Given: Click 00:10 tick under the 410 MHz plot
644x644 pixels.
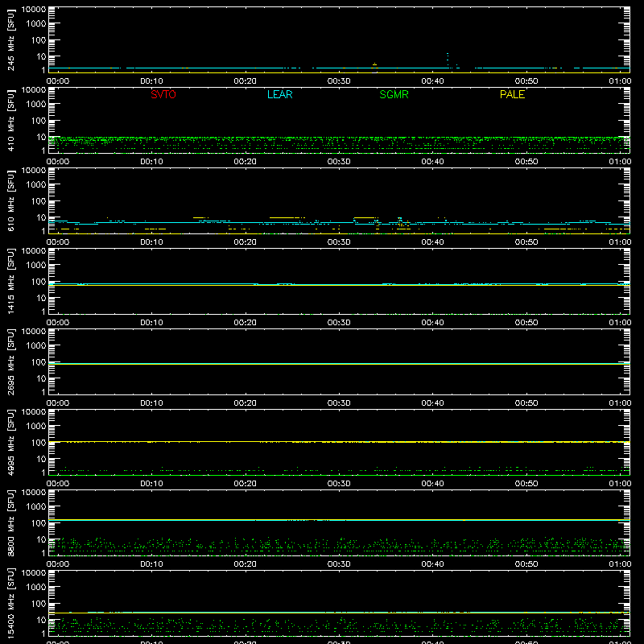Looking at the screenshot, I should [151, 162].
